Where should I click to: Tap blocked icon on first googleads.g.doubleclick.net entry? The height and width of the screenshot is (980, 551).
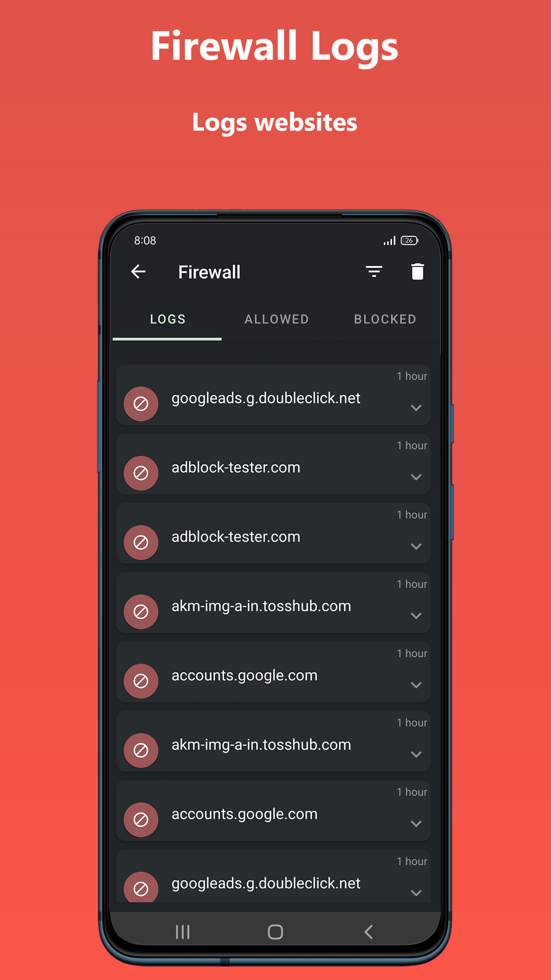[141, 404]
